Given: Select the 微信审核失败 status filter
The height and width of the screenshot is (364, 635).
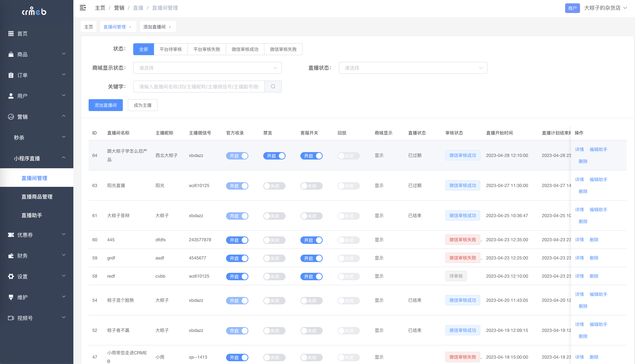Looking at the screenshot, I should pyautogui.click(x=283, y=49).
